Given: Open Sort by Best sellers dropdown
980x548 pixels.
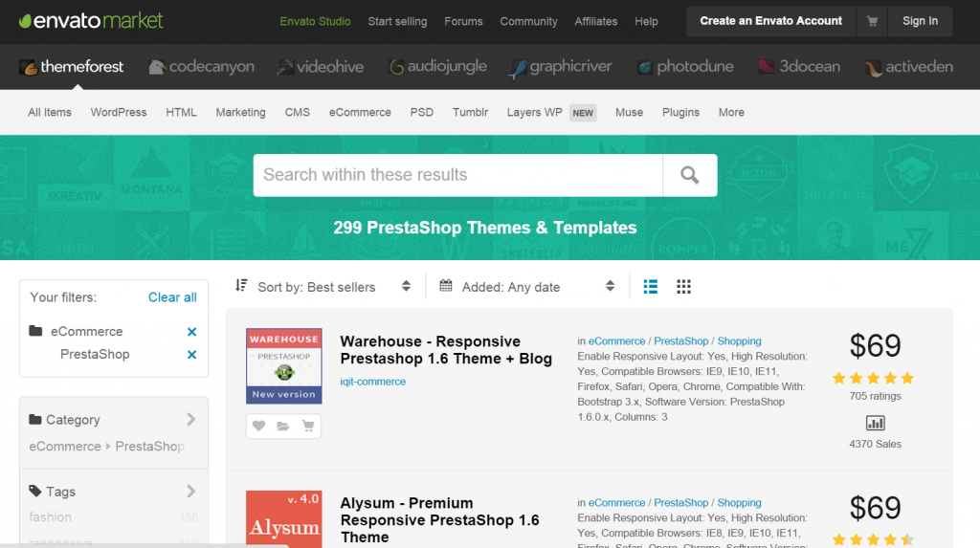Looking at the screenshot, I should pos(323,287).
